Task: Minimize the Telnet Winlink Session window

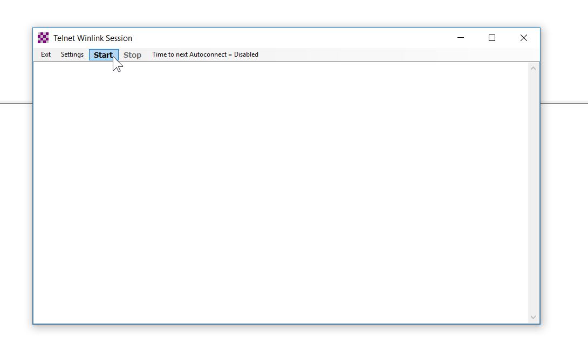Action: (x=461, y=38)
